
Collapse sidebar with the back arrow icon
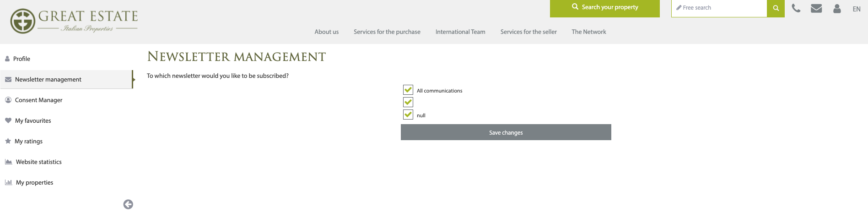128,204
